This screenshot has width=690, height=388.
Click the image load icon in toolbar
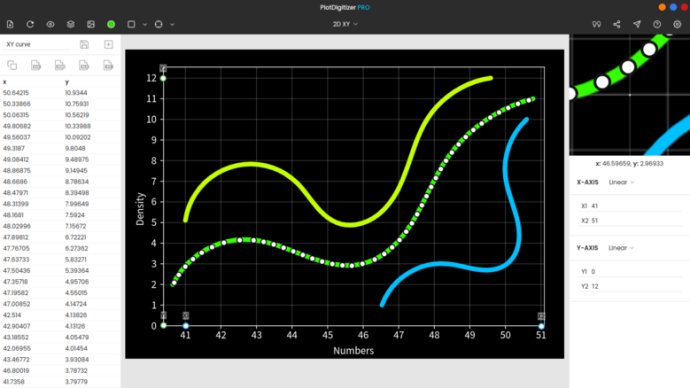tap(91, 24)
